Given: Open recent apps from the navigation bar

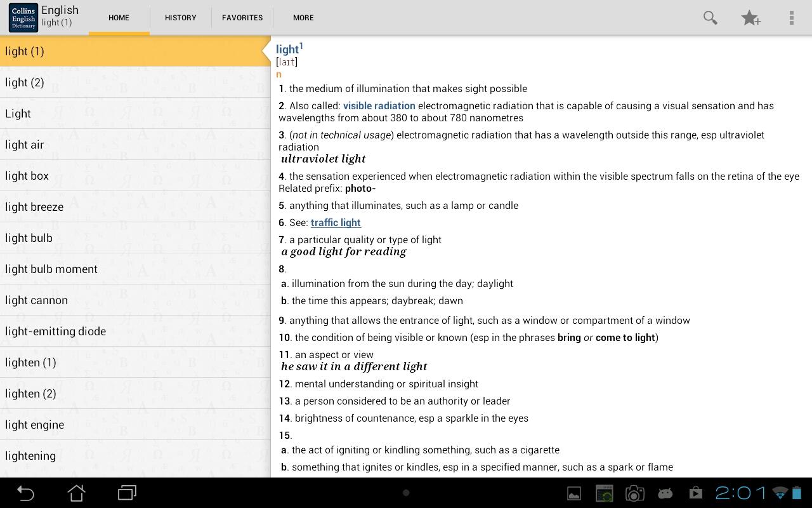Looking at the screenshot, I should tap(126, 493).
